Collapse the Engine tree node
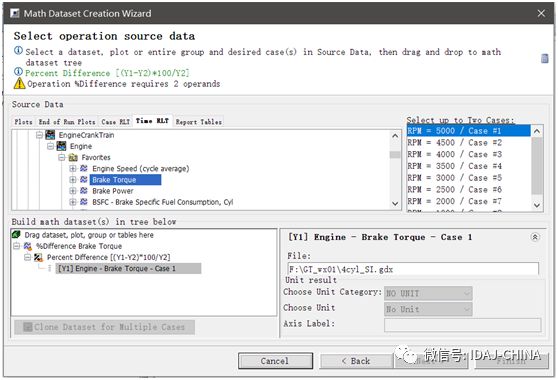This screenshot has height=380, width=558. [x=51, y=146]
